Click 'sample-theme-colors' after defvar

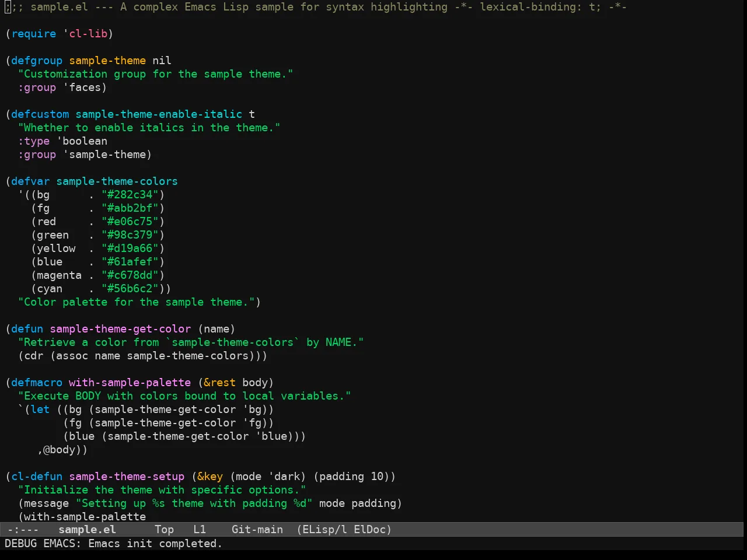tap(117, 181)
